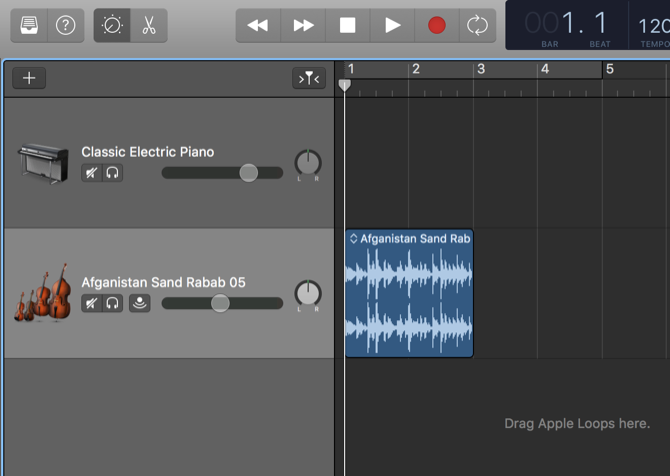Solo the Afganistan Sand Rabab 05 track
670x476 pixels.
point(113,303)
